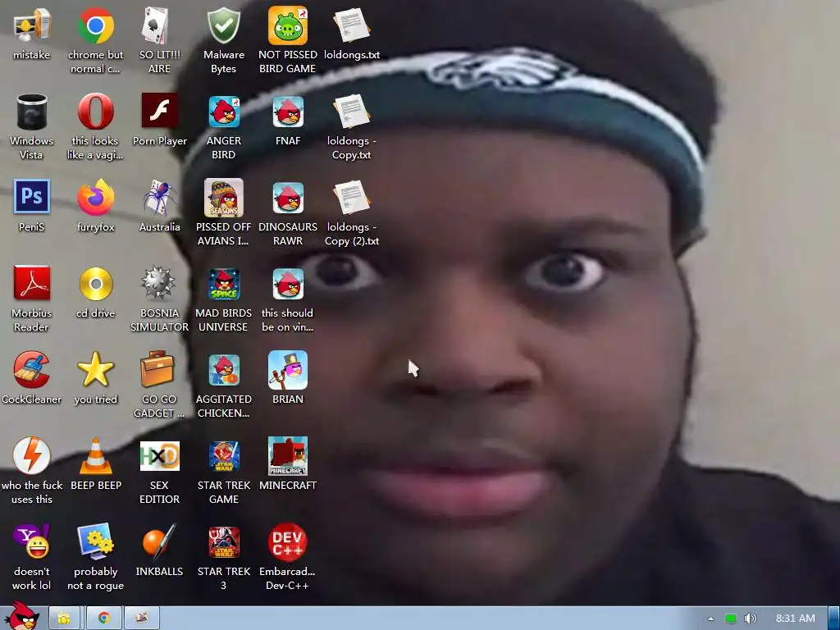Open the CockCleaner icon

click(x=32, y=369)
